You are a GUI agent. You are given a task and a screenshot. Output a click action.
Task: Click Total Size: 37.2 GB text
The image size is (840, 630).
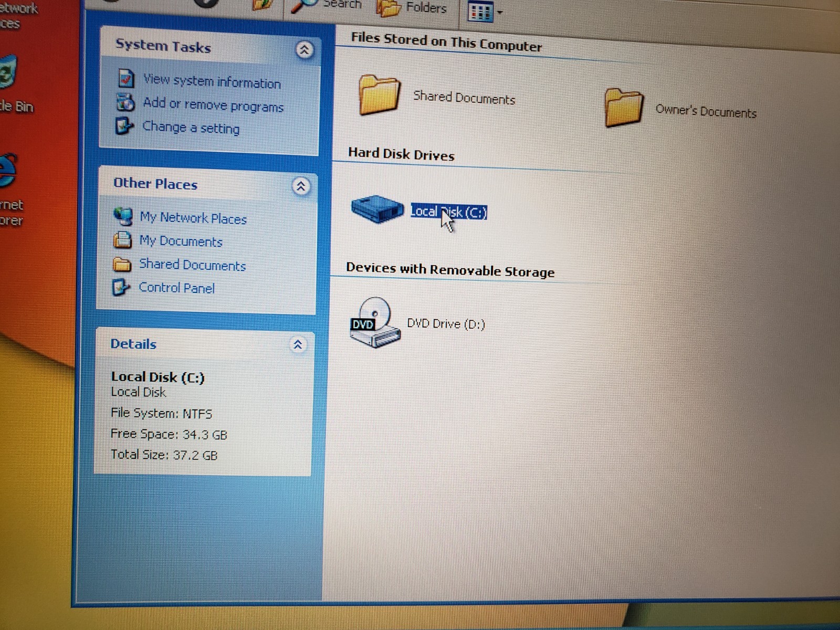coord(164,455)
